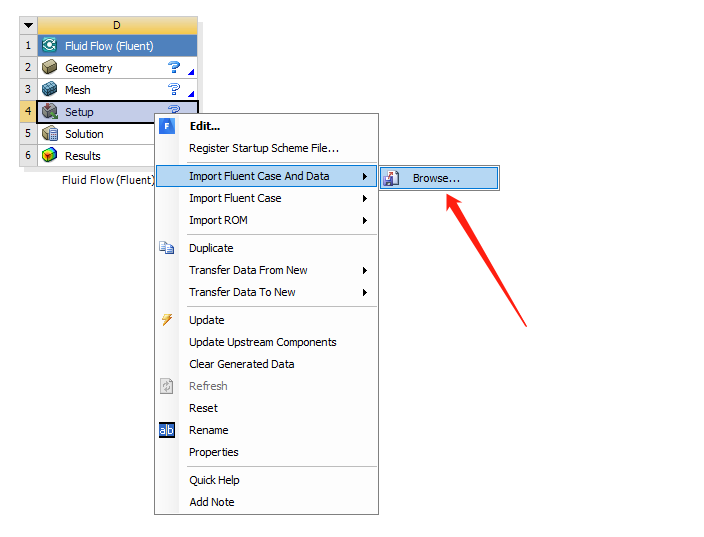Click the Browse file icon in submenu

pyautogui.click(x=392, y=178)
